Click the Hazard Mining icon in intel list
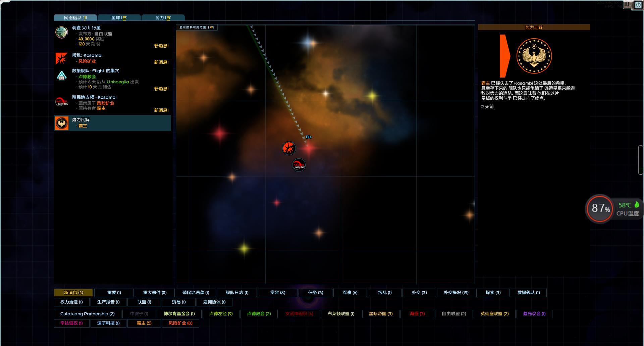 click(62, 102)
